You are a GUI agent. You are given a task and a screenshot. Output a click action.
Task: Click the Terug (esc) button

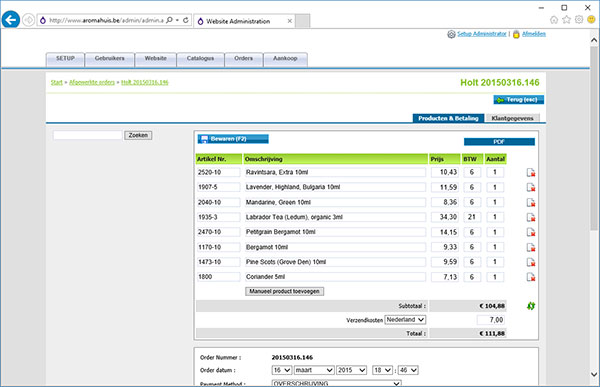(518, 100)
